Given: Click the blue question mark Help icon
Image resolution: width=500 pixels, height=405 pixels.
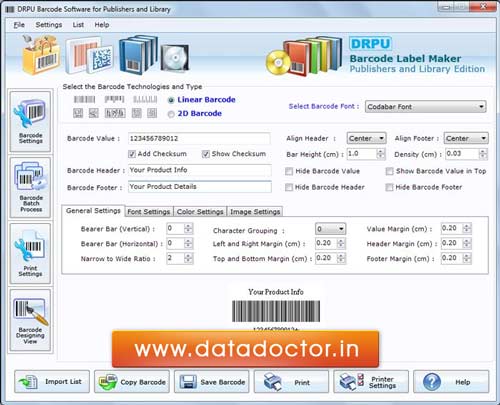Looking at the screenshot, I should 432,382.
